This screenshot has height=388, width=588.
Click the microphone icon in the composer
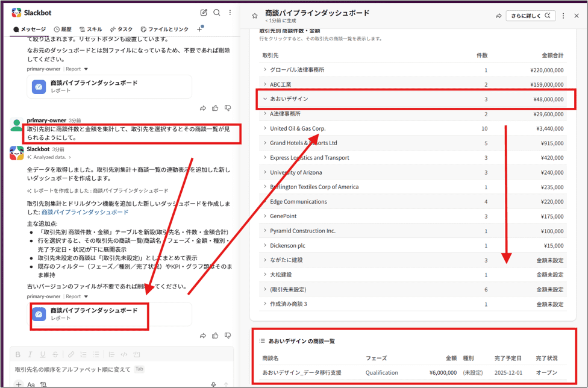click(x=213, y=384)
